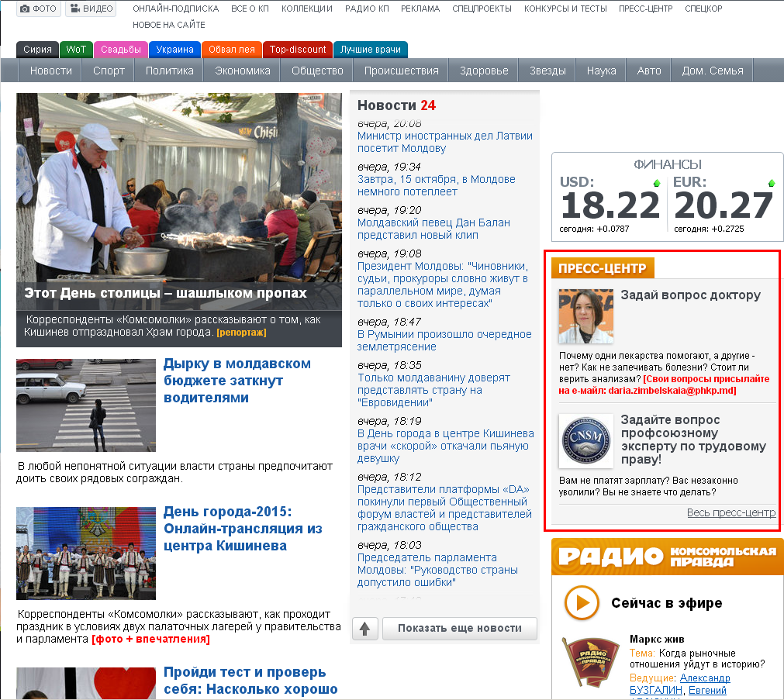The height and width of the screenshot is (700, 784).
Task: Go to РАДИО КП in the top menu
Action: coord(367,9)
